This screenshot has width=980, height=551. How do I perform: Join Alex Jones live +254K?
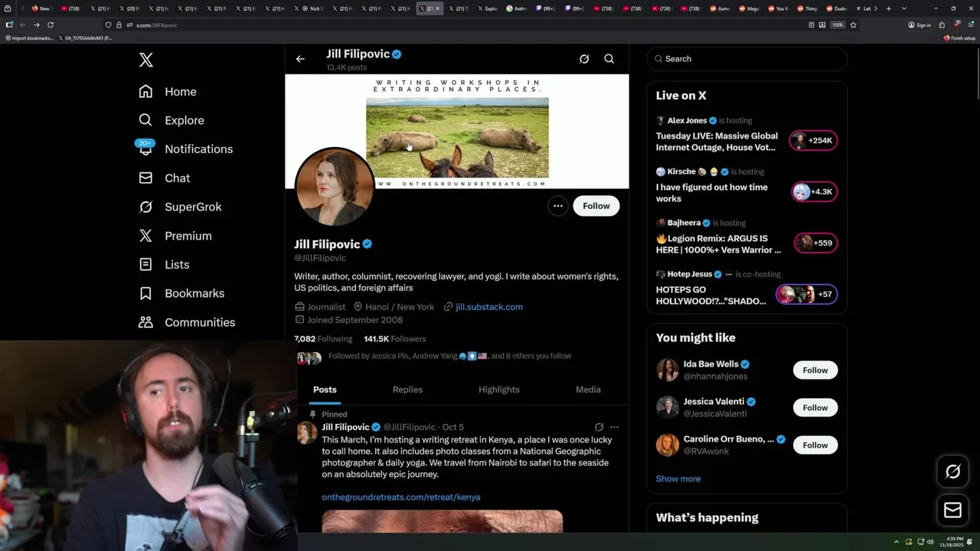pos(813,141)
